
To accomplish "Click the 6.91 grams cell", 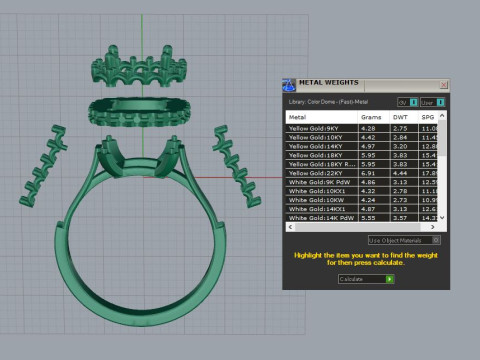I will [374, 173].
